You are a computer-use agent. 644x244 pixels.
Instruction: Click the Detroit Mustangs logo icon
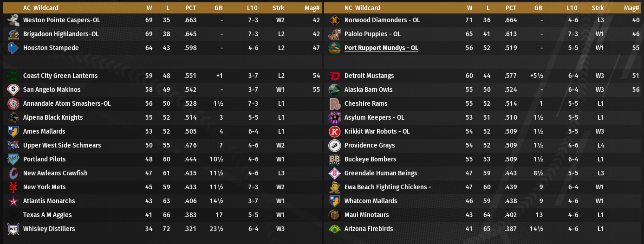[x=334, y=76]
